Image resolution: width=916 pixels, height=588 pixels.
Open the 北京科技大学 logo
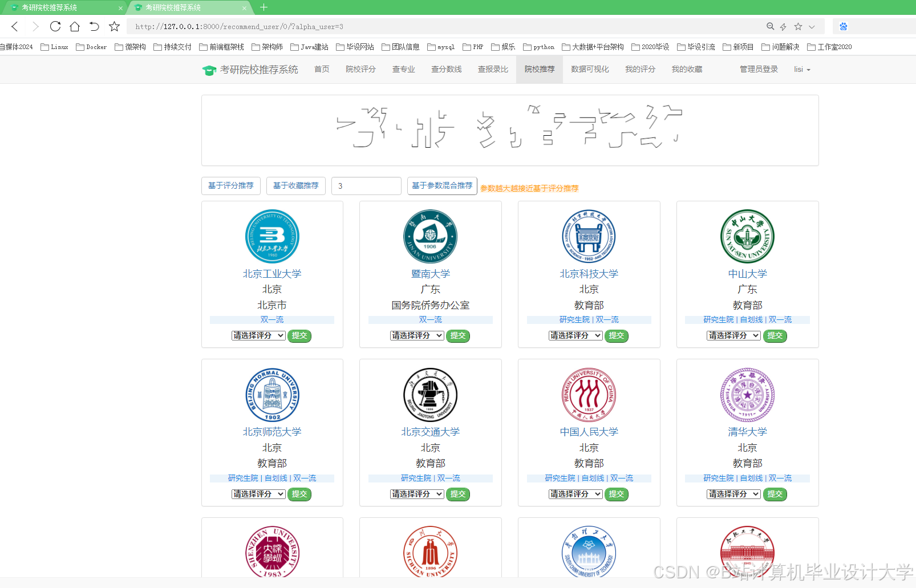pyautogui.click(x=589, y=237)
